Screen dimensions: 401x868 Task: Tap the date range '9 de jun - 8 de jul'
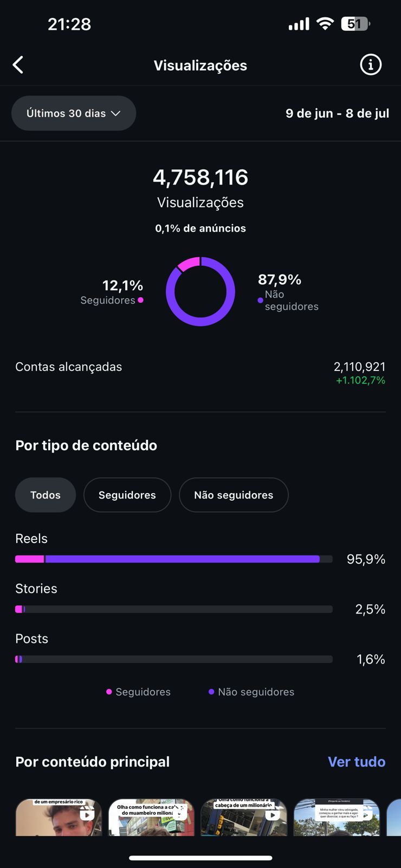coord(337,113)
